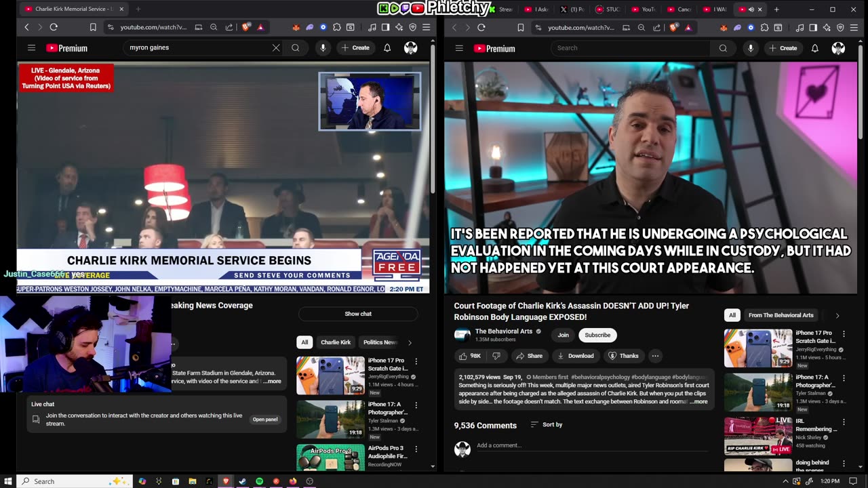Bookmark page in the right browser window
868x488 pixels.
click(x=521, y=27)
